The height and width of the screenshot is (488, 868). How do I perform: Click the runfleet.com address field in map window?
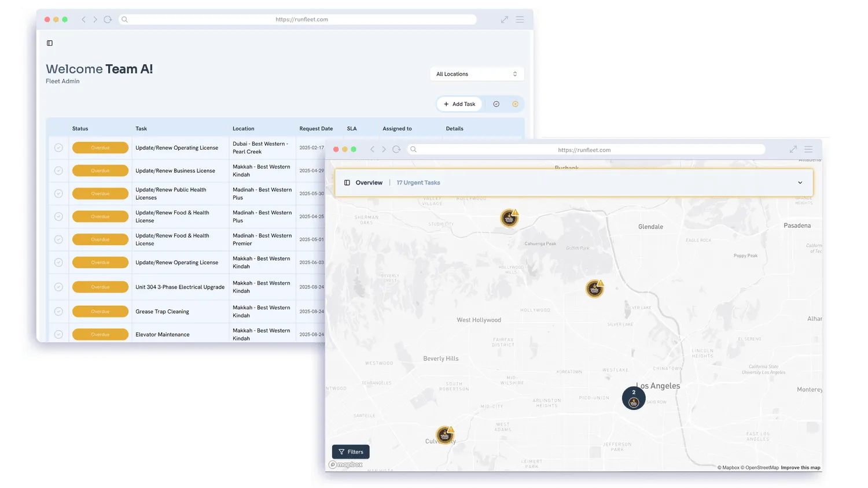click(x=586, y=150)
